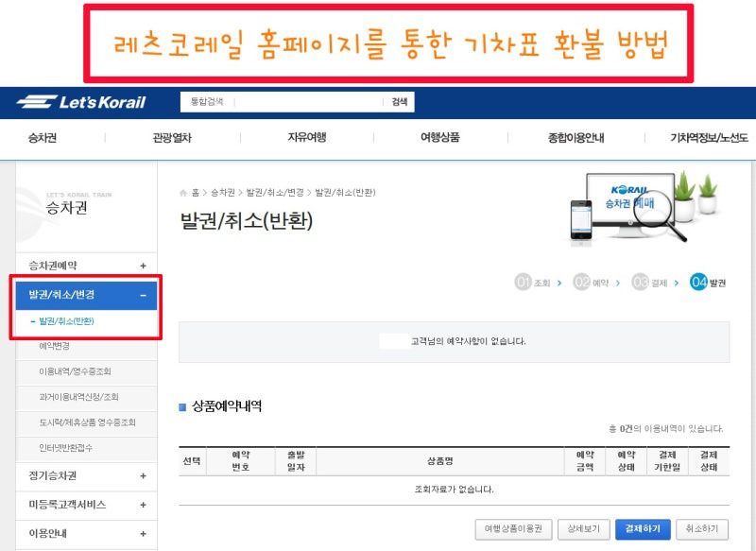Viewport: 756px width, 551px height.
Task: Click 발권/취소(반환) breadcrumb text
Action: pos(345,193)
